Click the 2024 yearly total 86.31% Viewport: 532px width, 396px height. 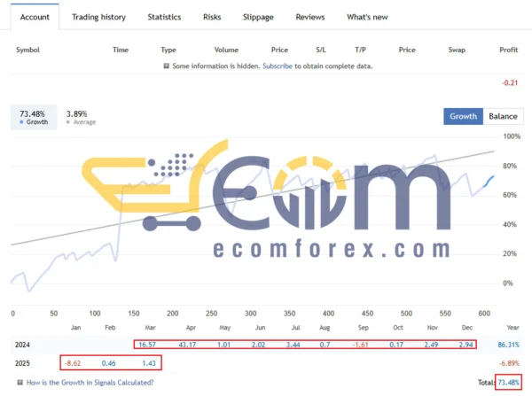click(x=508, y=345)
